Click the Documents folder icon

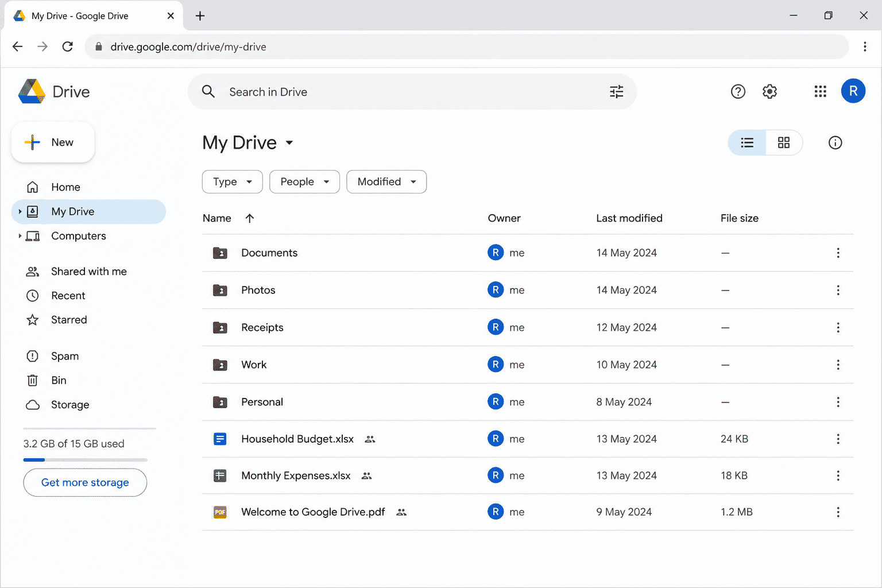[220, 253]
